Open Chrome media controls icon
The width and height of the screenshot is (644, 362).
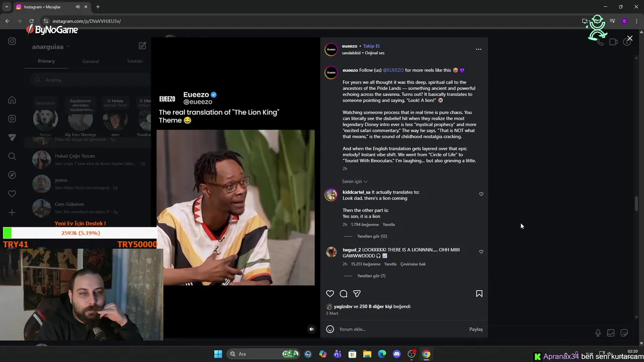pos(612,21)
